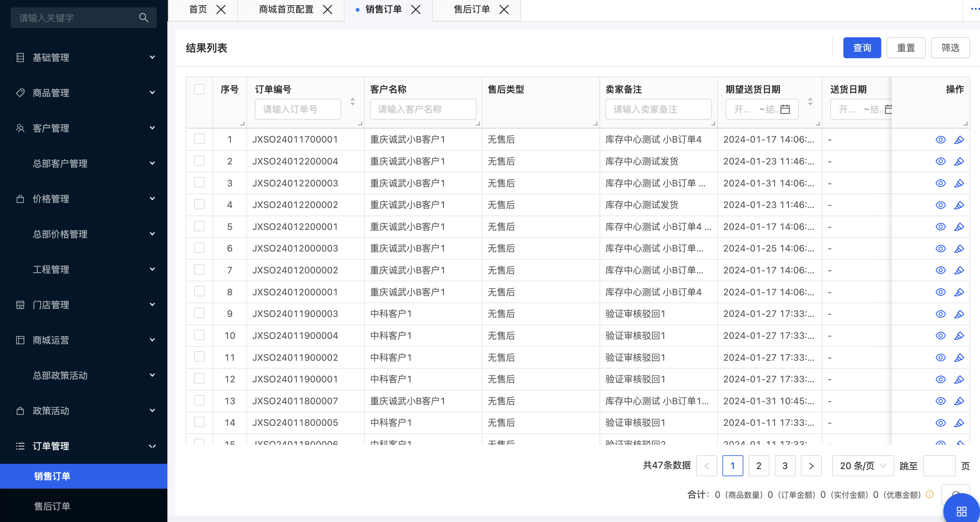This screenshot has height=522, width=980.
Task: Click the next page arrow
Action: (x=811, y=466)
